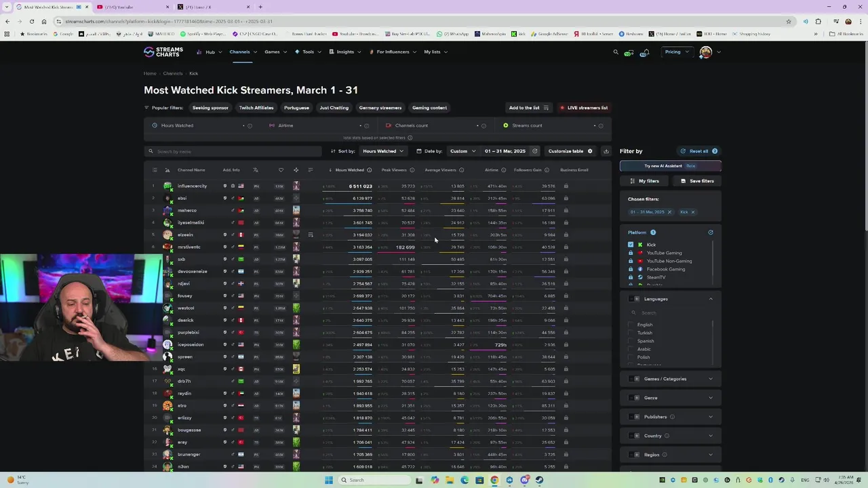Click the Publishers info icon
The width and height of the screenshot is (868, 488).
[x=672, y=417]
